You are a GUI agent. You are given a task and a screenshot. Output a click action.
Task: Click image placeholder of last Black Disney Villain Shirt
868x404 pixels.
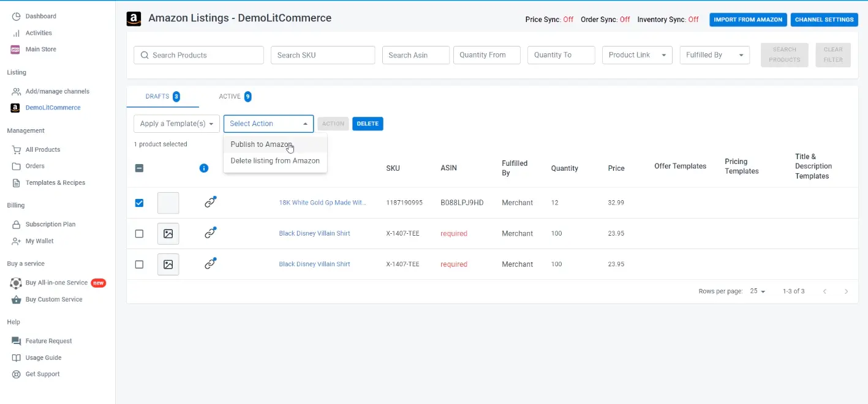coord(168,264)
